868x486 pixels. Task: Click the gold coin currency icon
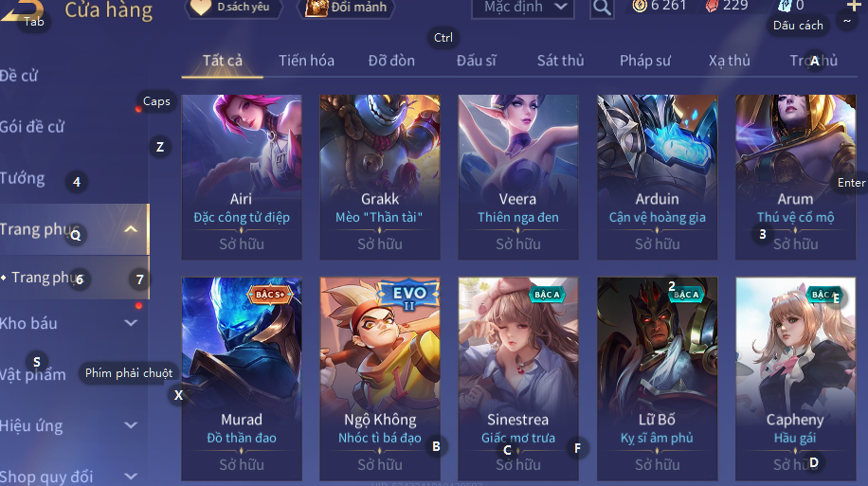click(640, 6)
